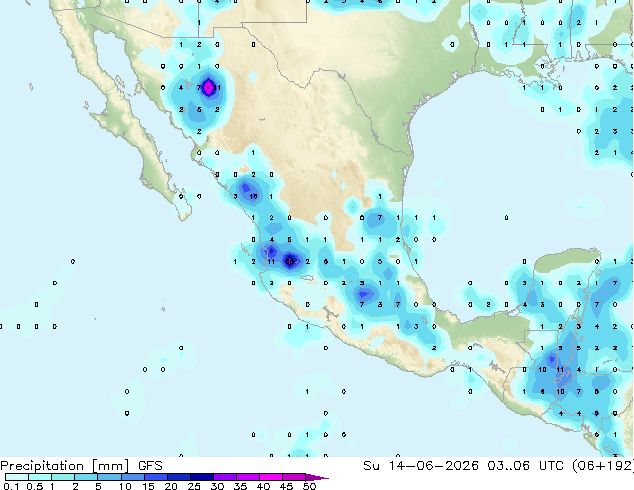Click the 1–2 mm legend color swatch
The image size is (634, 490).
(x=63, y=477)
